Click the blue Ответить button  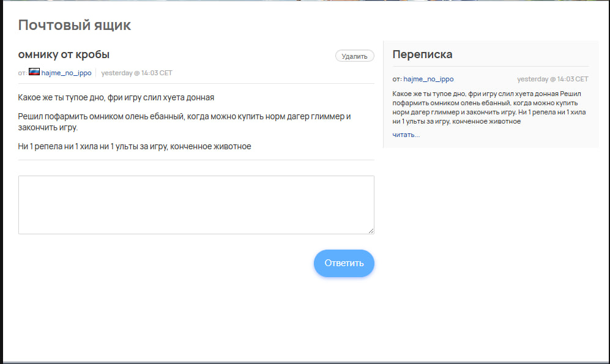[x=344, y=263]
